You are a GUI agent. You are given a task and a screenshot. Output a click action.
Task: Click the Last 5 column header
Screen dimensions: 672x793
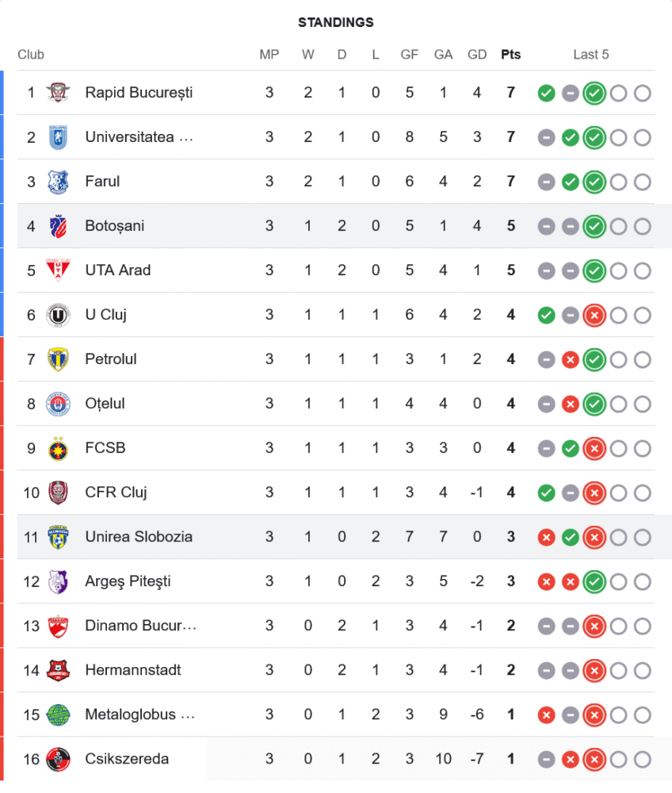click(591, 55)
